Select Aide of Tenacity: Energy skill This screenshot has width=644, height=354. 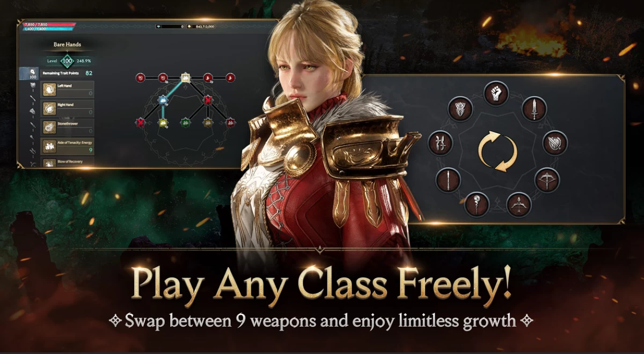tap(68, 146)
